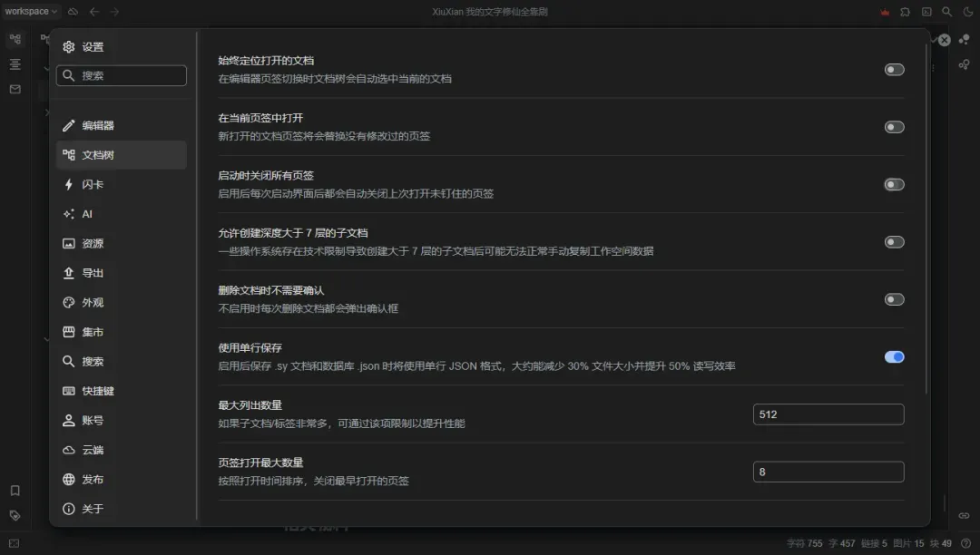Open global search magnifier in top bar

pos(946,12)
